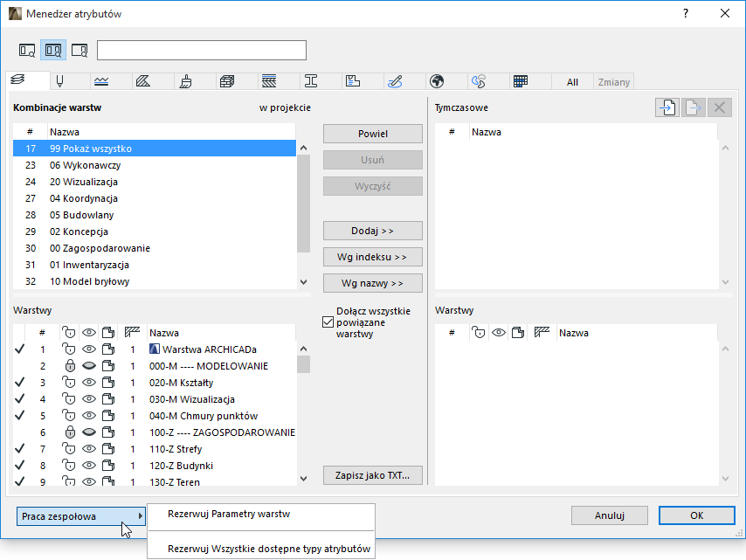The image size is (746, 560).
Task: Select the first search mode icon
Action: 27,51
